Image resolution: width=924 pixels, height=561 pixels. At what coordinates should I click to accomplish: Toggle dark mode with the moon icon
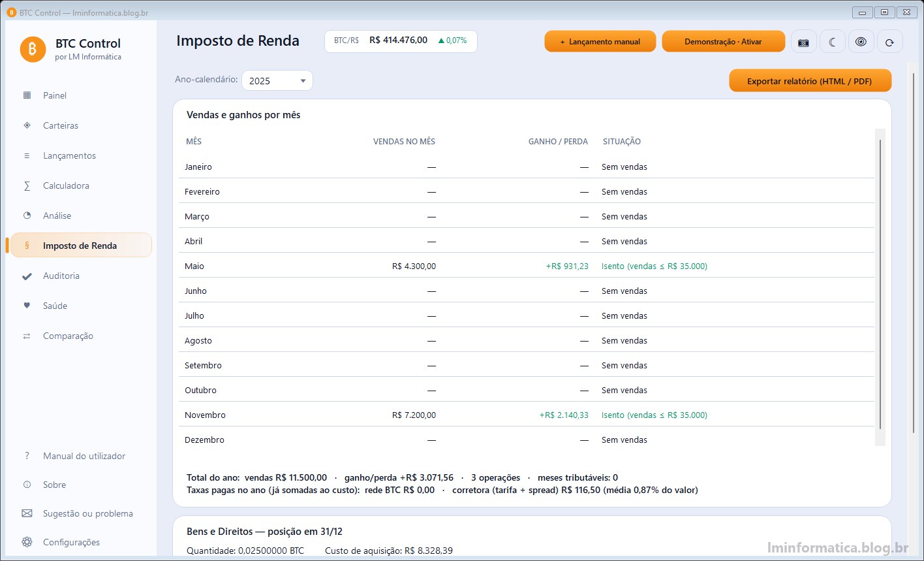(833, 42)
